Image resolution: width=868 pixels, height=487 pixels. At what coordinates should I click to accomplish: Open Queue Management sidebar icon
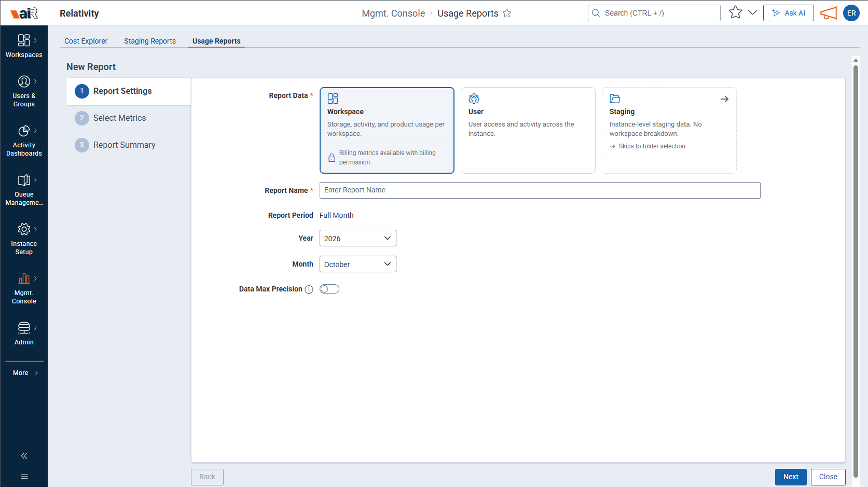coord(24,180)
